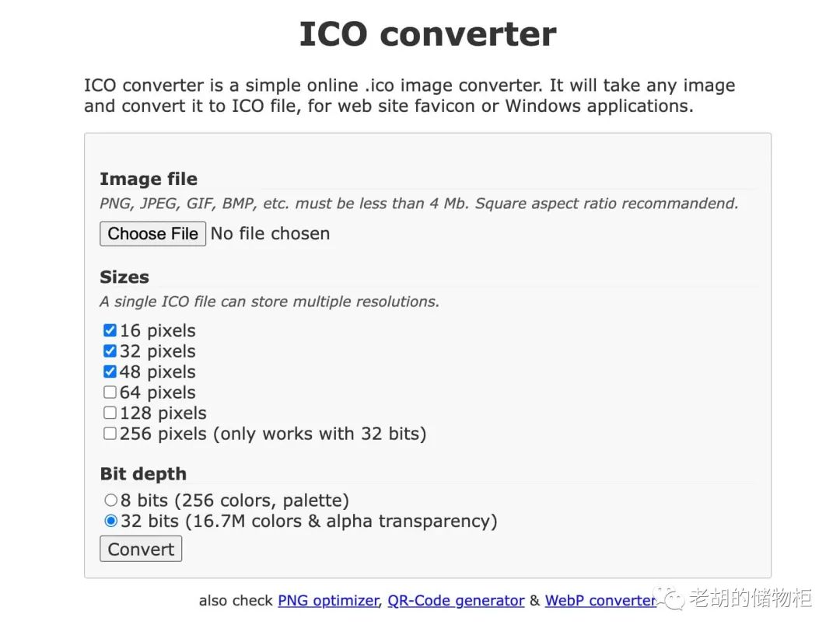Click the Bit depth section heading
Image resolution: width=840 pixels, height=635 pixels.
[x=143, y=473]
